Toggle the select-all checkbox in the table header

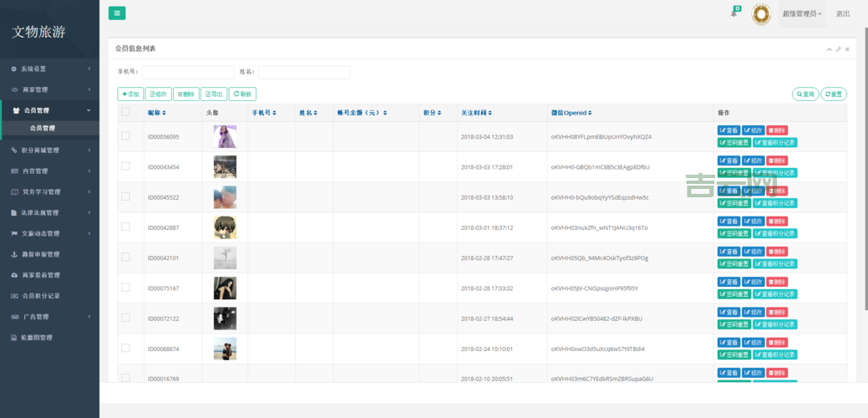[125, 112]
